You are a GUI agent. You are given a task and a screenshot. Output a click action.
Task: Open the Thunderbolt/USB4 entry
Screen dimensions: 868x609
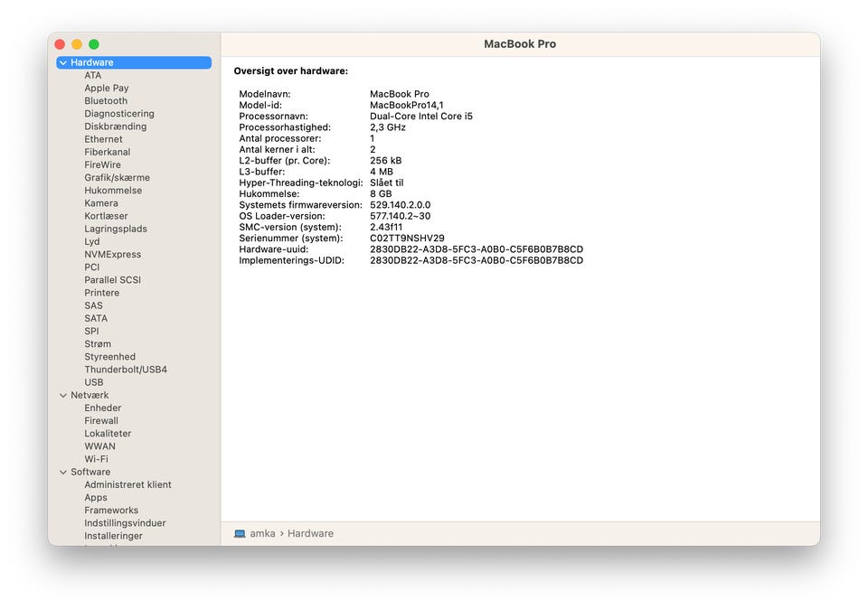(x=126, y=370)
